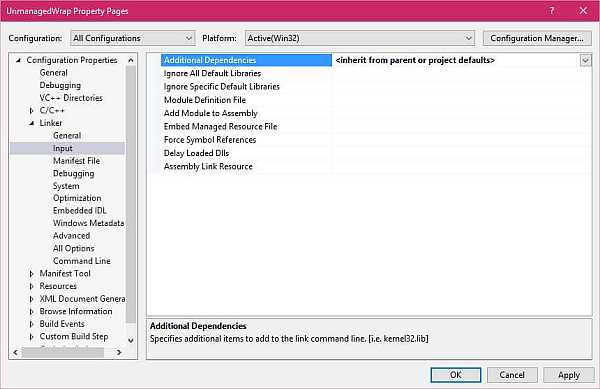Image resolution: width=600 pixels, height=389 pixels.
Task: Click the inherit from parent value field
Action: pos(457,60)
